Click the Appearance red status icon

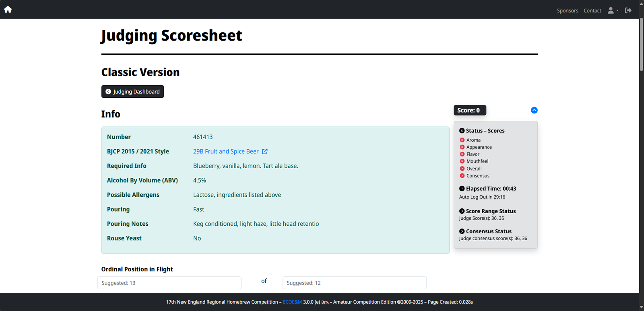[x=462, y=147]
